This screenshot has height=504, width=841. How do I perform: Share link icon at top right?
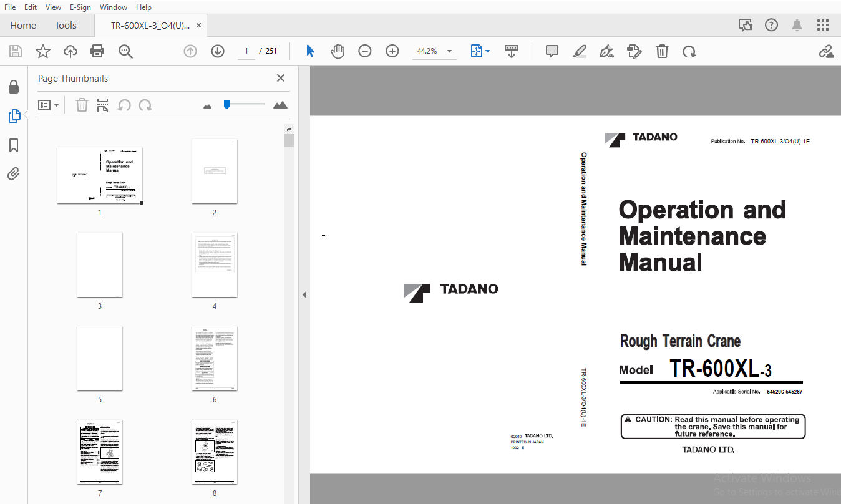pos(826,51)
